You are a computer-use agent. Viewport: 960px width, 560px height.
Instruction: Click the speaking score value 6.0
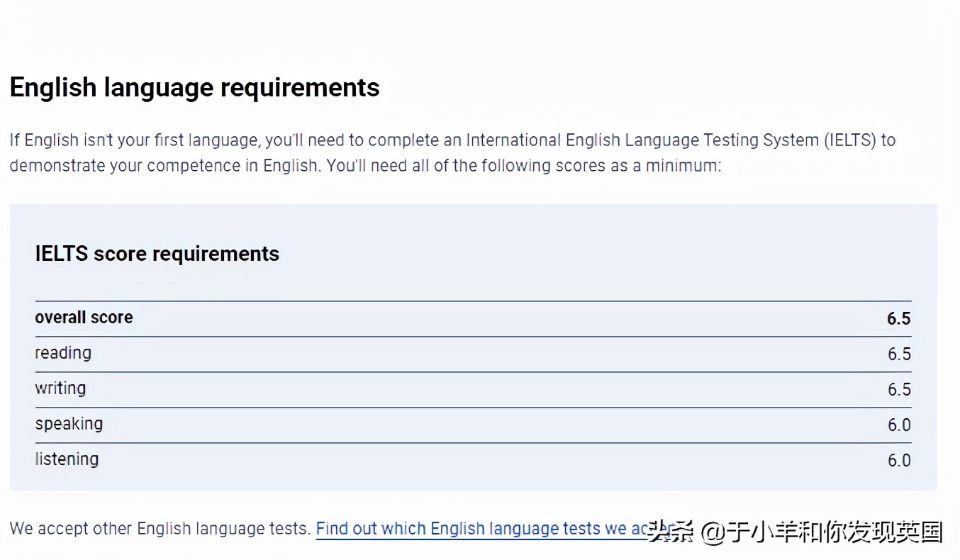[x=898, y=425]
